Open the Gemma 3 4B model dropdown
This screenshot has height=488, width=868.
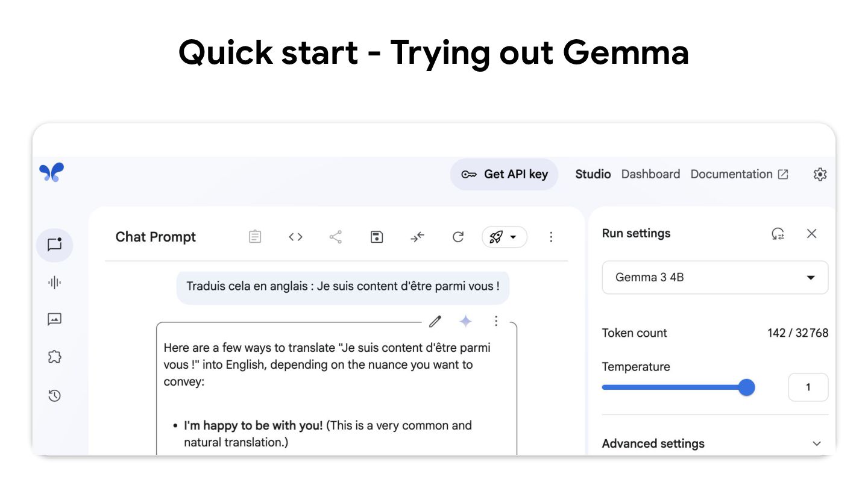715,278
